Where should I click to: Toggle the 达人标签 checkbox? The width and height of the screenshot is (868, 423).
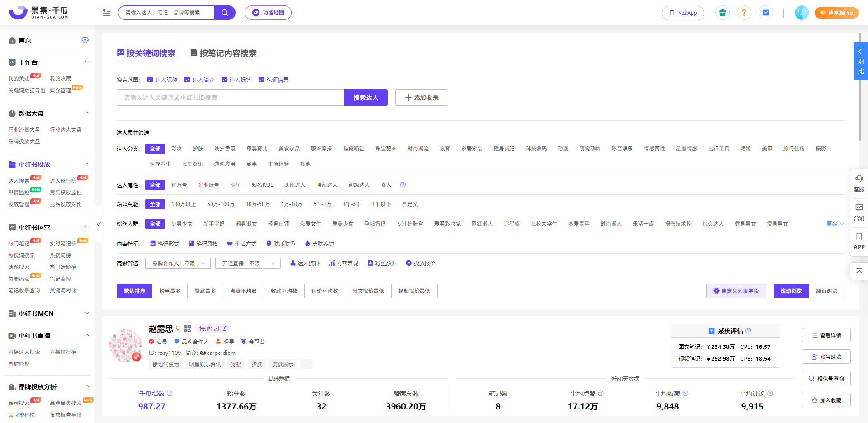(x=224, y=80)
